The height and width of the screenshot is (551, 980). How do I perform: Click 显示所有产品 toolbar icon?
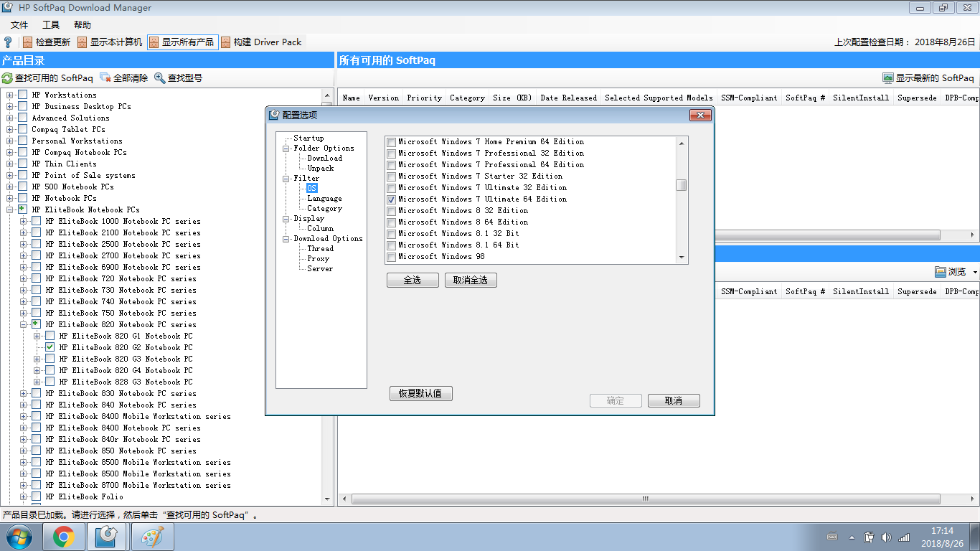pos(154,42)
